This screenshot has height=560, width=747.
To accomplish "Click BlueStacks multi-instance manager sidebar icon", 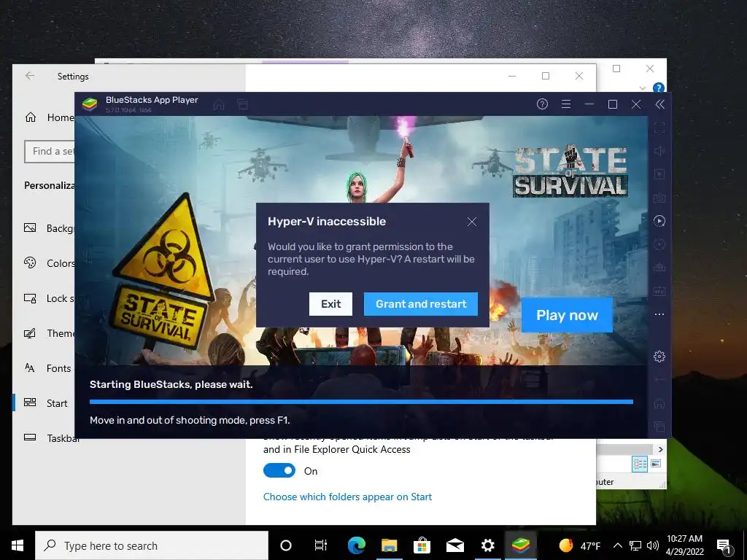I will 659,267.
